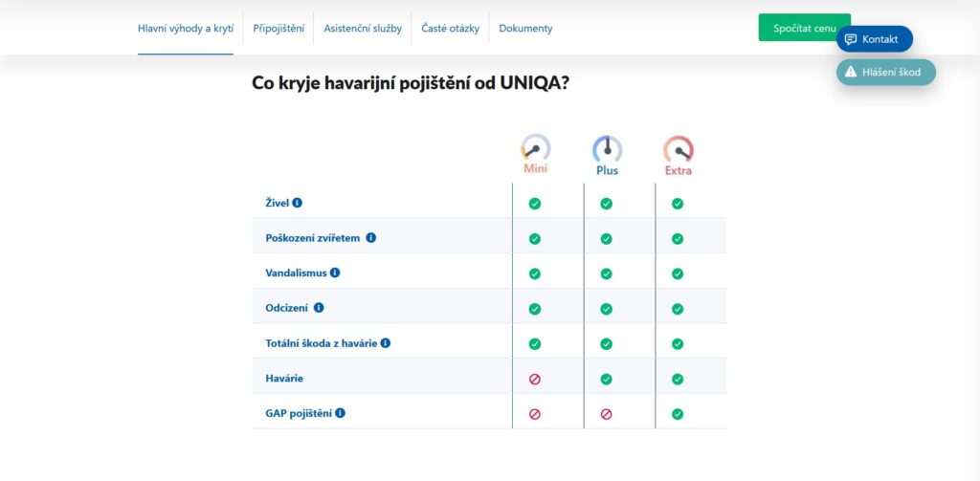
Task: Click heading Co kryje havarijní pojištění od UNIQA?
Action: point(410,83)
